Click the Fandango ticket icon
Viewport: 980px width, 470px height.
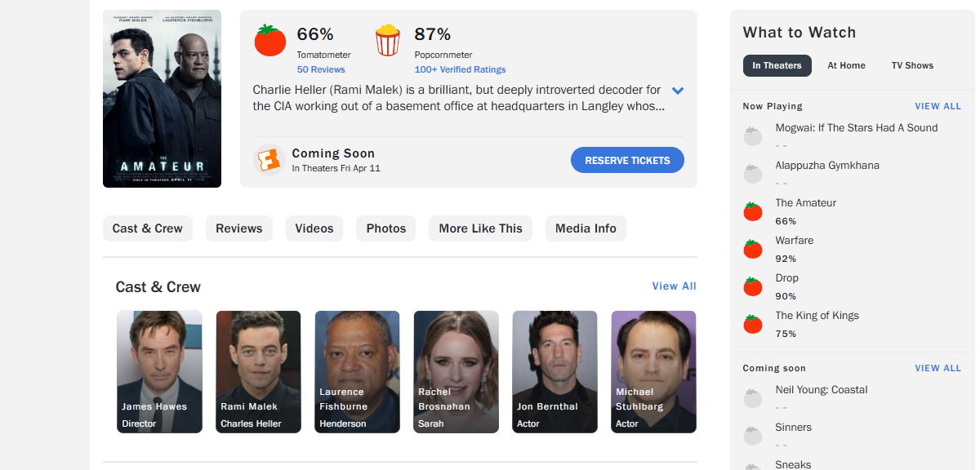tap(268, 160)
